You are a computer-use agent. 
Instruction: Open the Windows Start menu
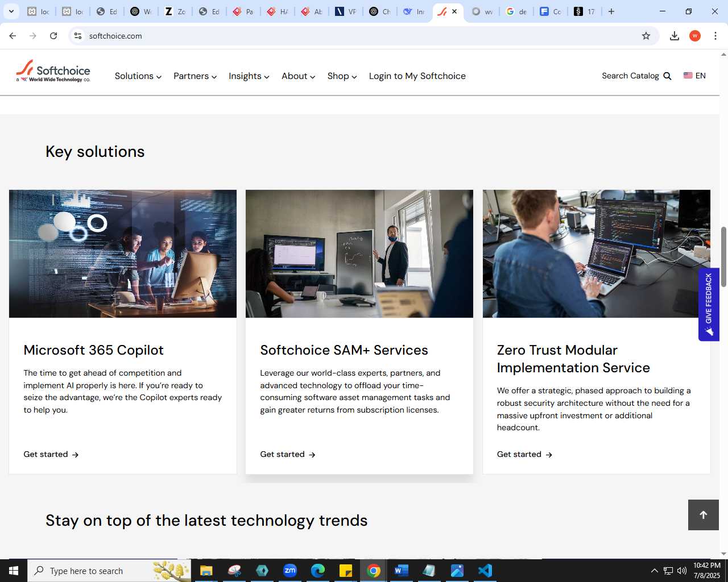click(14, 571)
